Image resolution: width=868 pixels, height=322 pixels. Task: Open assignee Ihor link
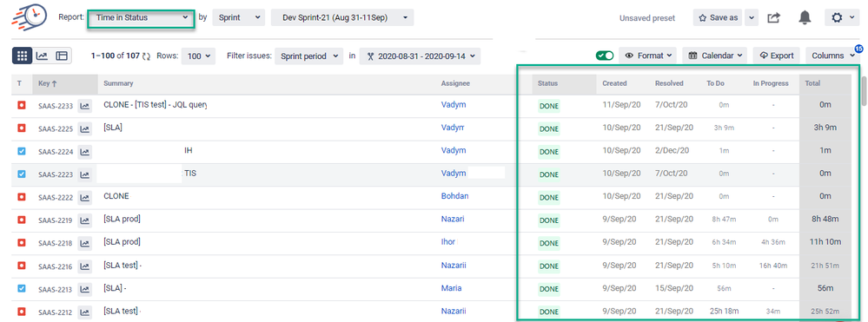[x=447, y=242]
